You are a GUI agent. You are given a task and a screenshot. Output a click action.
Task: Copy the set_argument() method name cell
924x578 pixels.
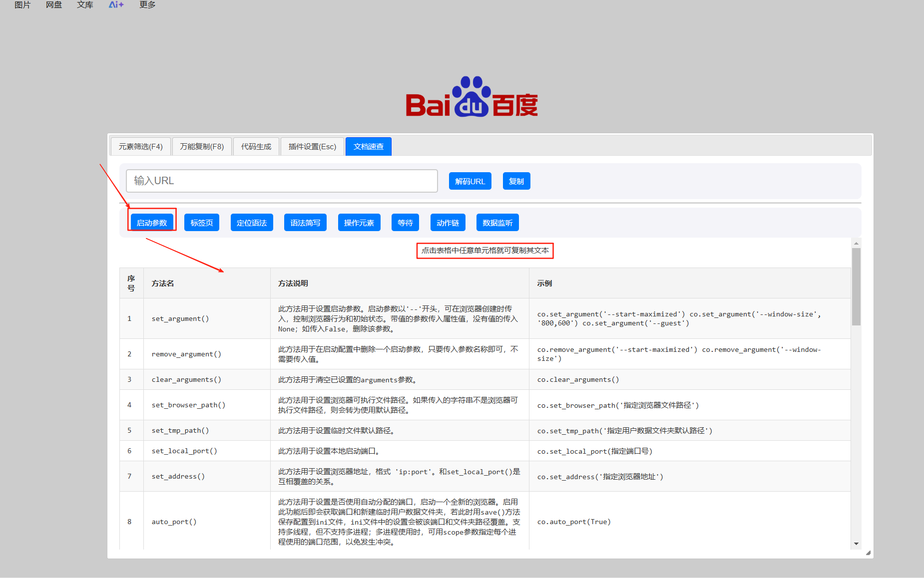tap(207, 318)
